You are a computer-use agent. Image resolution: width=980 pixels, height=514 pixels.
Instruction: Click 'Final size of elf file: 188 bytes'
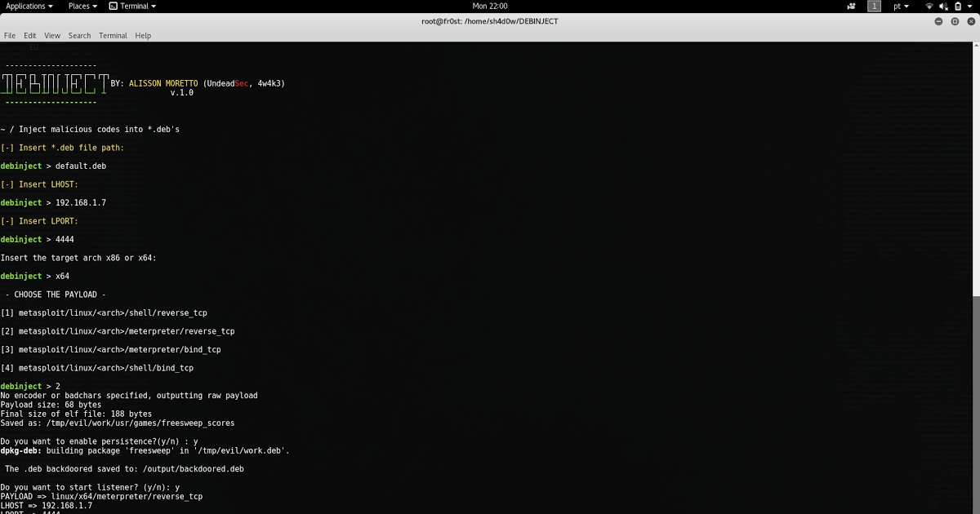(x=76, y=414)
